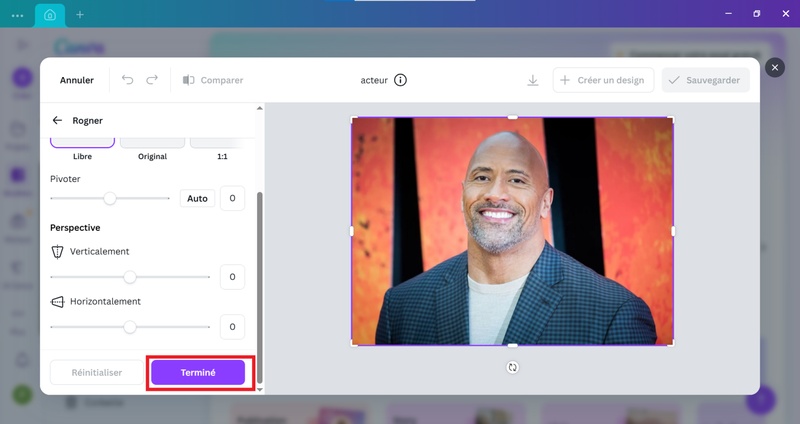The image size is (800, 424).
Task: Go back from the Rogner panel
Action: 57,120
